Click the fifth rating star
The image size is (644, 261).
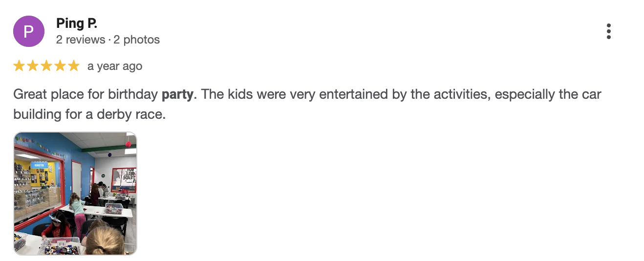coord(74,66)
